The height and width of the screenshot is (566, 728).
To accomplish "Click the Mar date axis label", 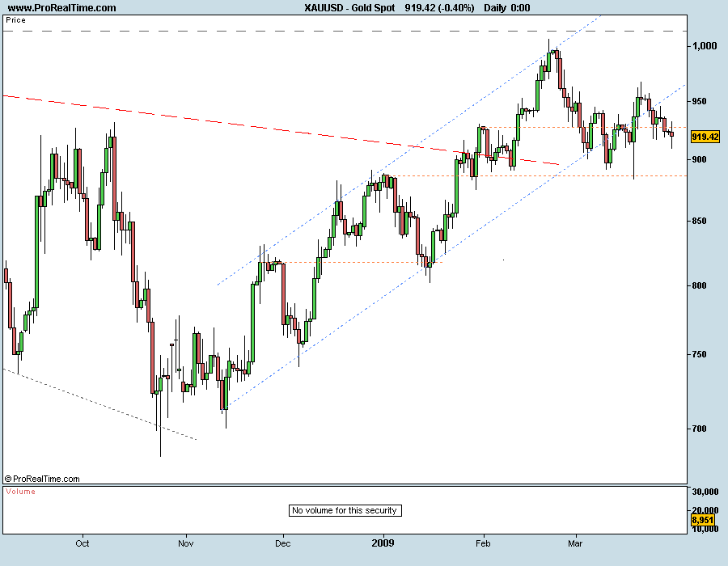I will pyautogui.click(x=575, y=543).
